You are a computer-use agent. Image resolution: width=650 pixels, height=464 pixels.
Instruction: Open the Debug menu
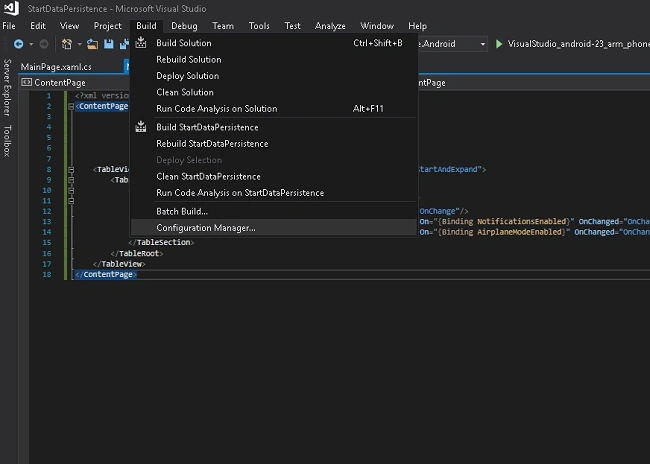(x=184, y=26)
